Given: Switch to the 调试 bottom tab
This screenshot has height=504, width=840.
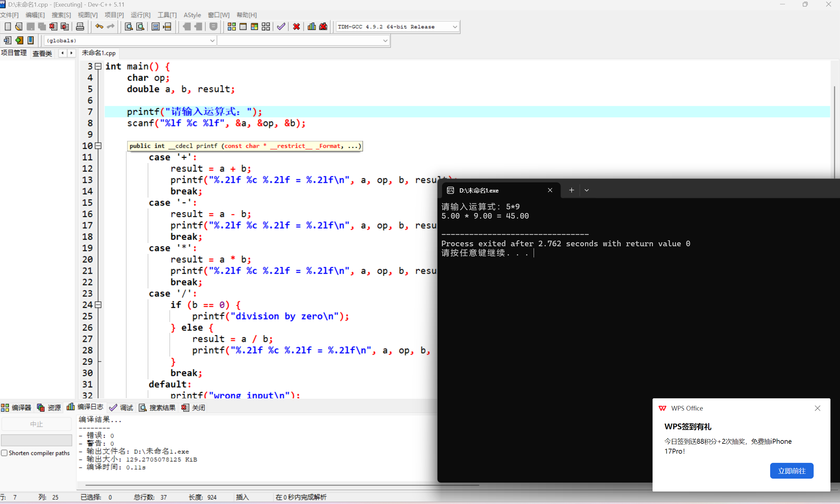Looking at the screenshot, I should (x=121, y=408).
